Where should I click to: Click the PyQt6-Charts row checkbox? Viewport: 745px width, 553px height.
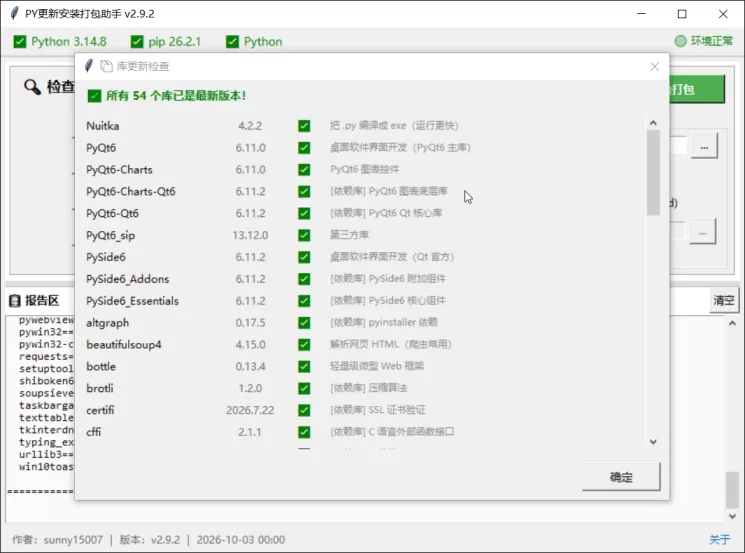[x=304, y=170]
